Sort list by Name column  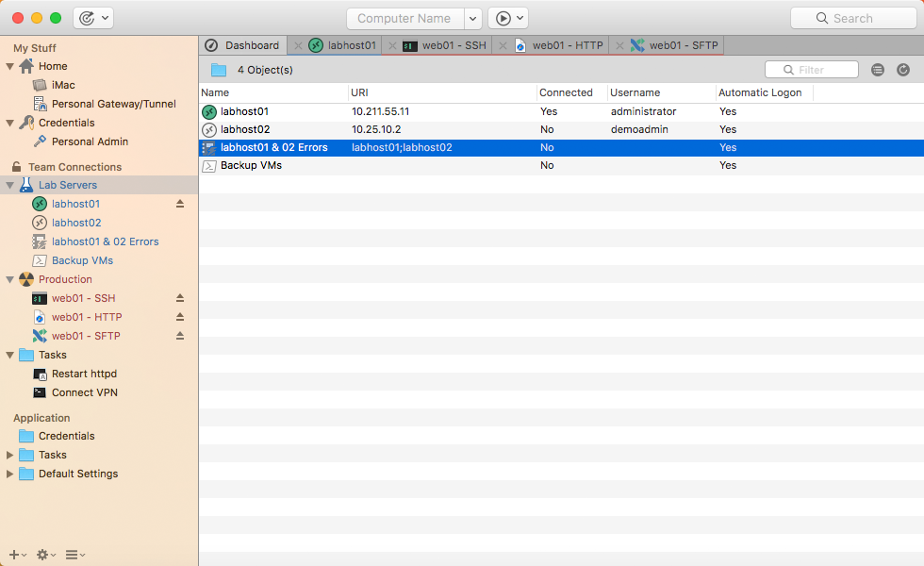(274, 92)
